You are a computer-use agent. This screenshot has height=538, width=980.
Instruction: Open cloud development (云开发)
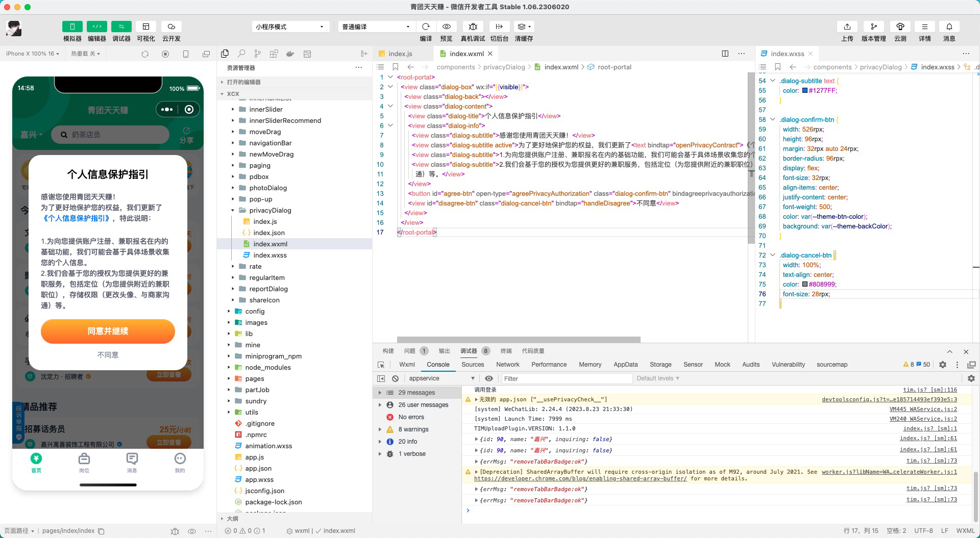[171, 27]
